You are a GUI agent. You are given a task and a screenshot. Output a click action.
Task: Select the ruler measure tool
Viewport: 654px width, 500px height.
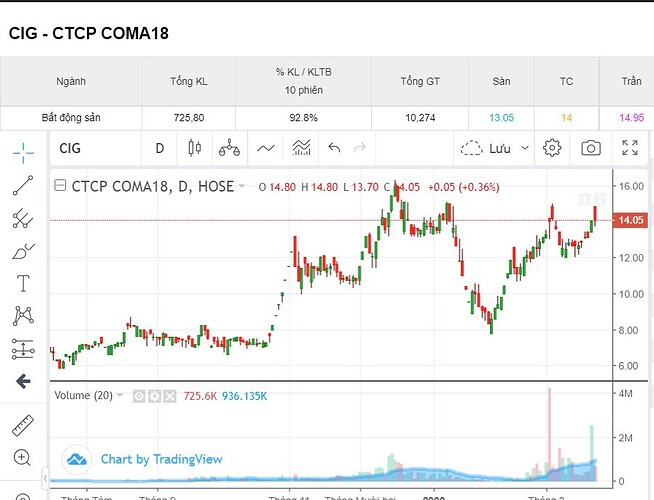(23, 425)
